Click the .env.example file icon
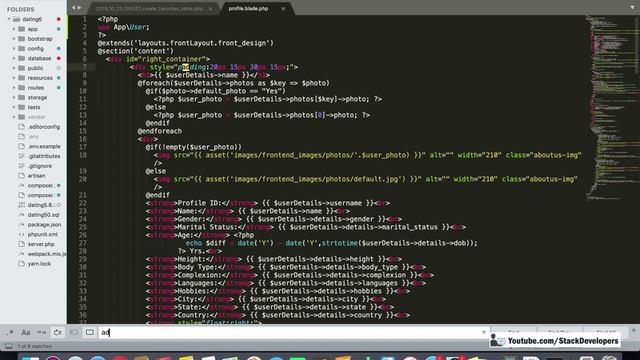Image resolution: width=640 pixels, height=360 pixels. 22,146
